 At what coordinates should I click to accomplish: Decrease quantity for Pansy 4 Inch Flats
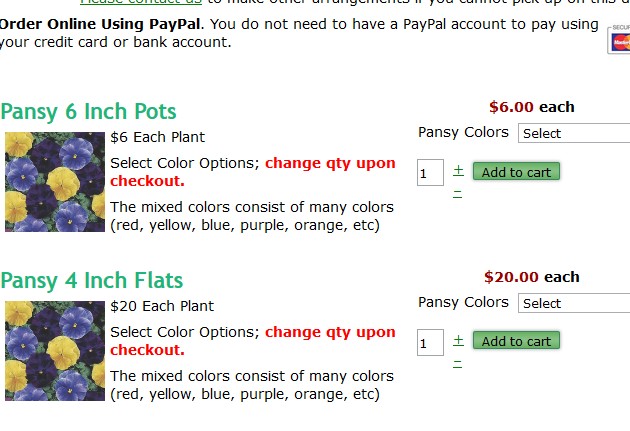pyautogui.click(x=457, y=362)
